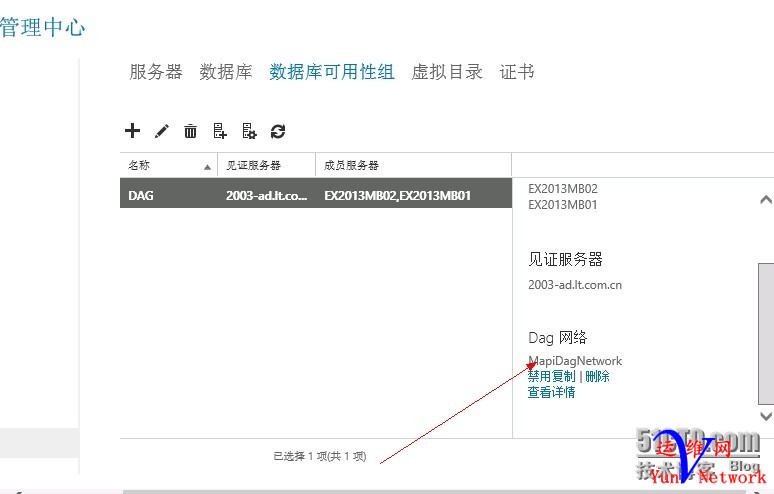Screen dimensions: 774x494
Task: Select the DAG row in the list
Action: 316,193
